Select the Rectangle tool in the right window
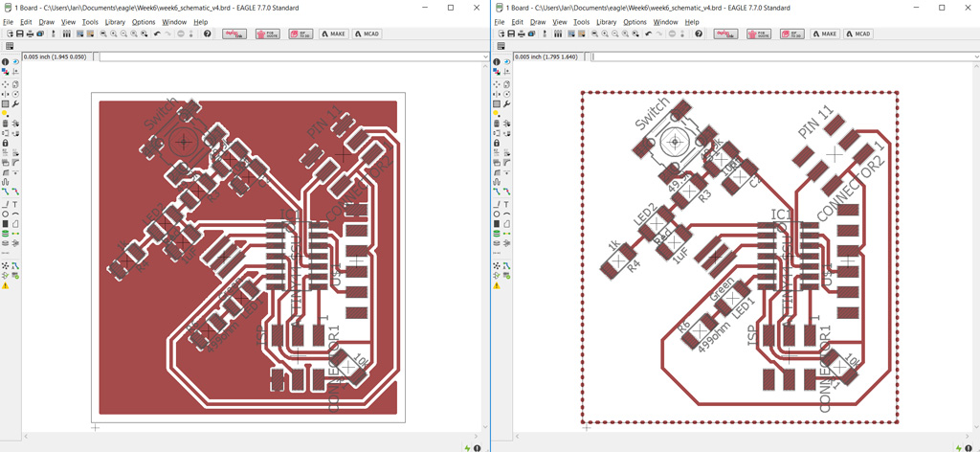This screenshot has width=980, height=452. 496,223
